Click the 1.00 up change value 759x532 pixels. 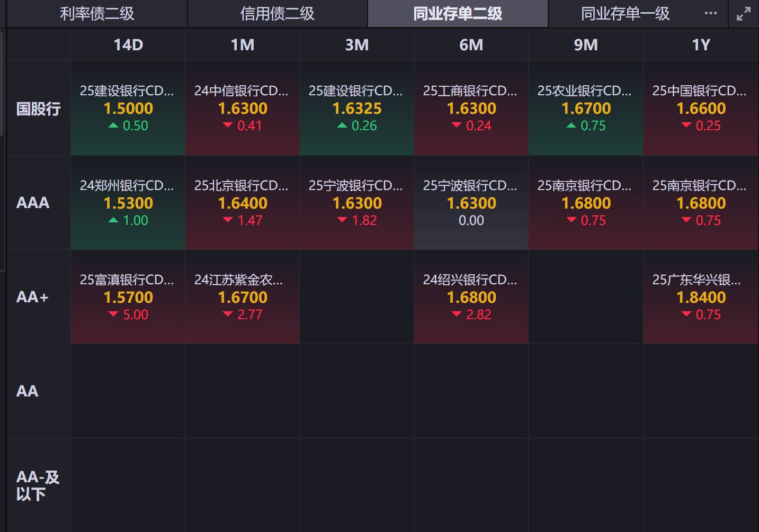[x=136, y=220]
